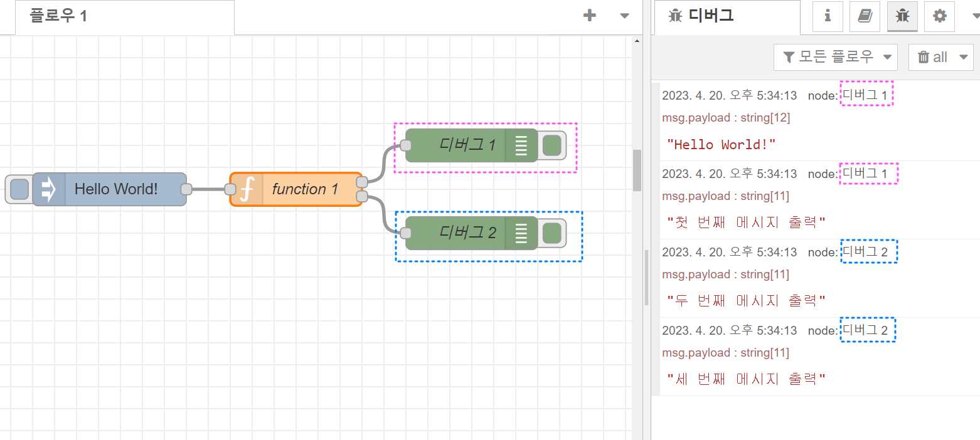Image resolution: width=980 pixels, height=440 pixels.
Task: Click "세 번째 메시지 출력" message
Action: [x=746, y=379]
